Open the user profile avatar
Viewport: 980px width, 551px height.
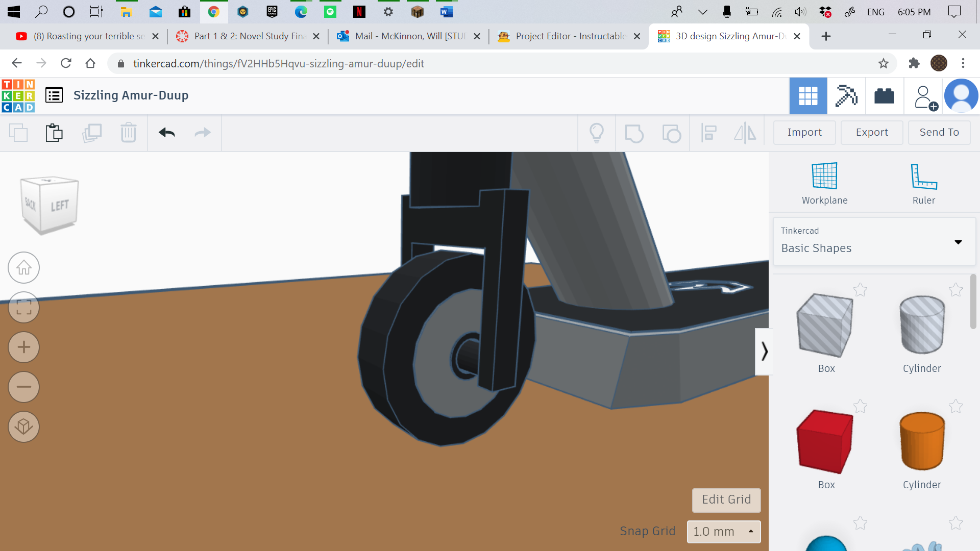click(x=961, y=95)
